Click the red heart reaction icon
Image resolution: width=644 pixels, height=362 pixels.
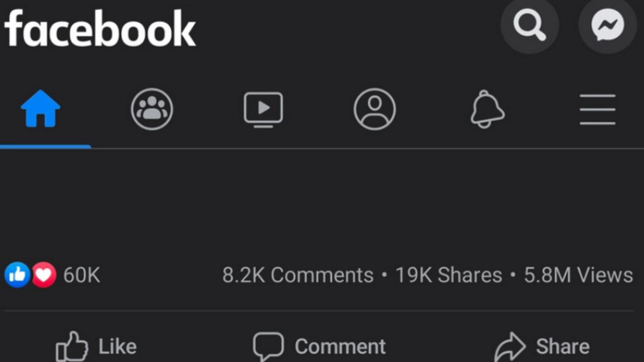point(44,275)
